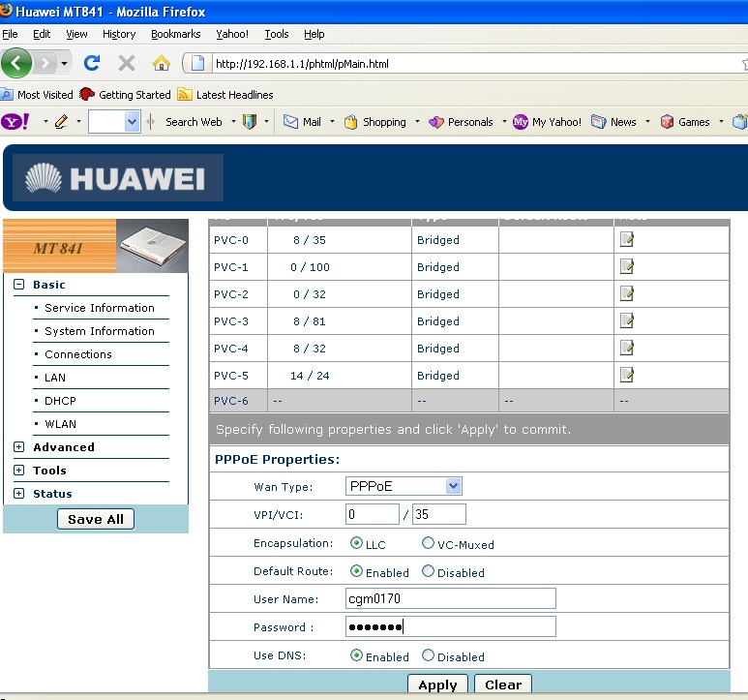Edit PVC-2 using its pencil icon
Image resolution: width=748 pixels, height=700 pixels.
[x=627, y=293]
